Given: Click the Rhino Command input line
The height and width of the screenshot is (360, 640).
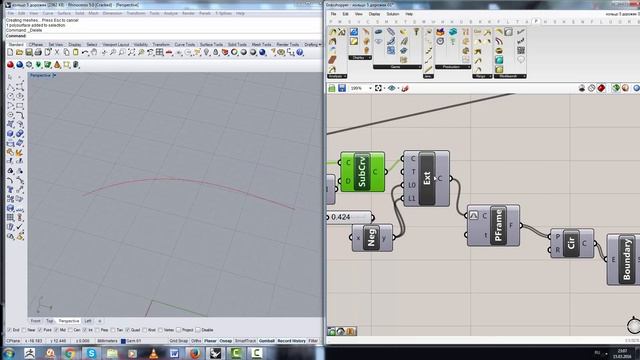Looking at the screenshot, I should pos(163,36).
